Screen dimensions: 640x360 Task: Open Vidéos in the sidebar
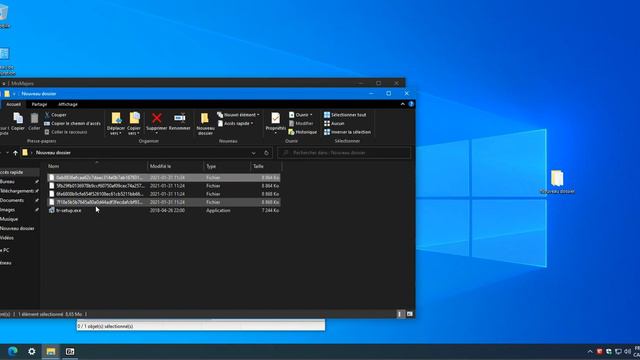[7, 238]
